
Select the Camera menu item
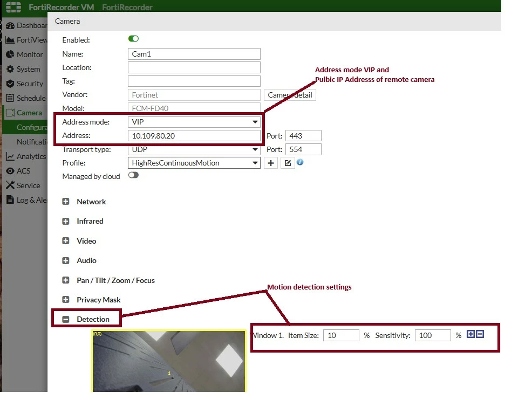[x=25, y=113]
